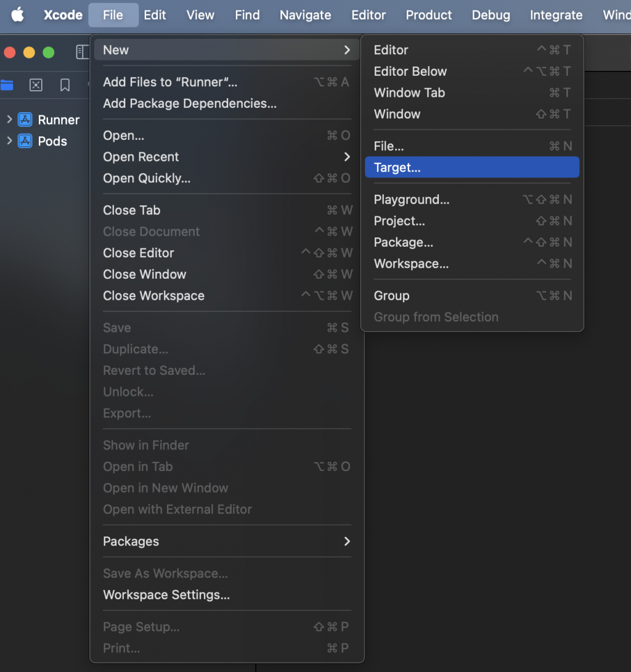This screenshot has height=672, width=631.
Task: Select Close Window menu item
Action: (x=227, y=274)
